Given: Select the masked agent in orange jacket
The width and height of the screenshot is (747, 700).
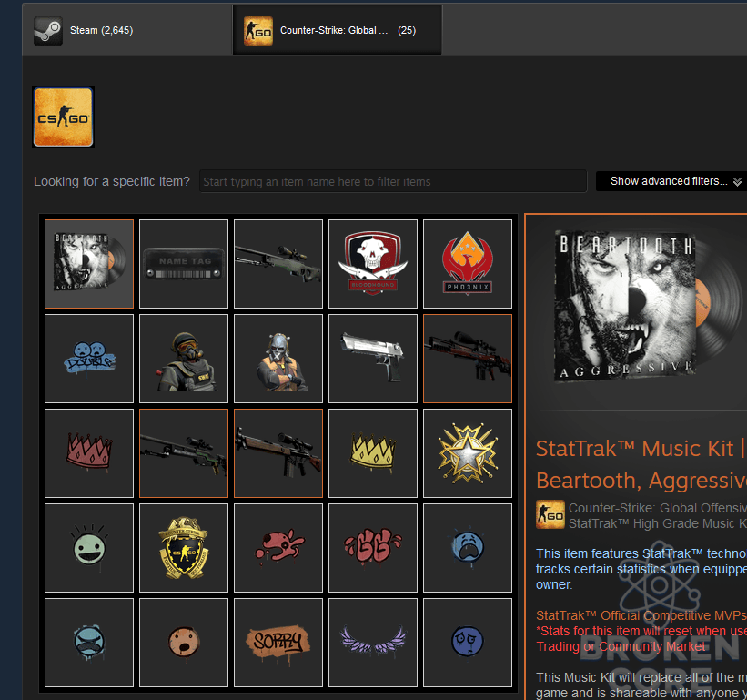Looking at the screenshot, I should [x=278, y=359].
